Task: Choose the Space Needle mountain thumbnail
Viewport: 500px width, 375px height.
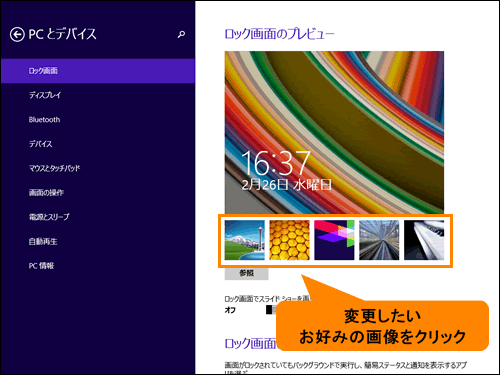Action: tap(245, 240)
